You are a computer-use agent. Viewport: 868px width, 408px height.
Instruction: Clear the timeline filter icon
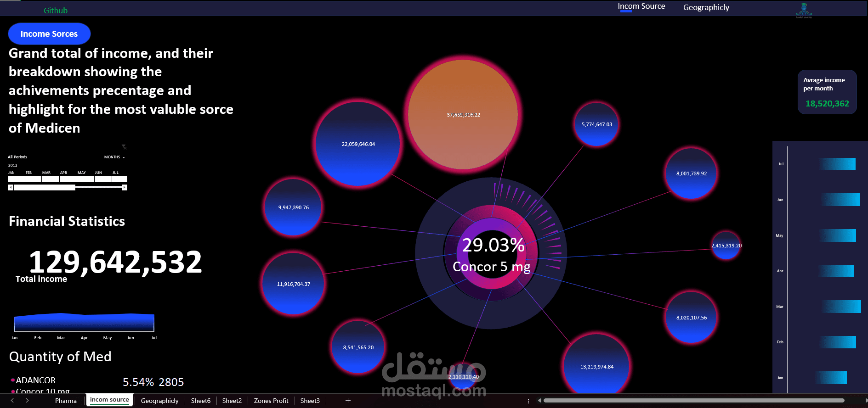point(124,147)
